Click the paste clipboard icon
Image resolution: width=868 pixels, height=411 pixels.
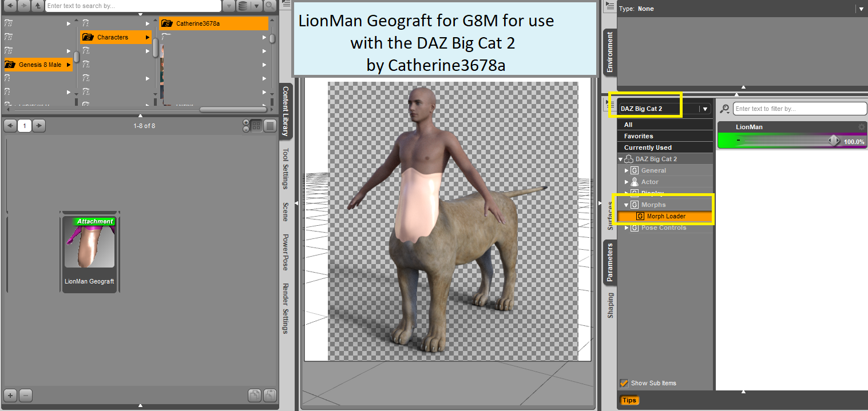(x=269, y=395)
